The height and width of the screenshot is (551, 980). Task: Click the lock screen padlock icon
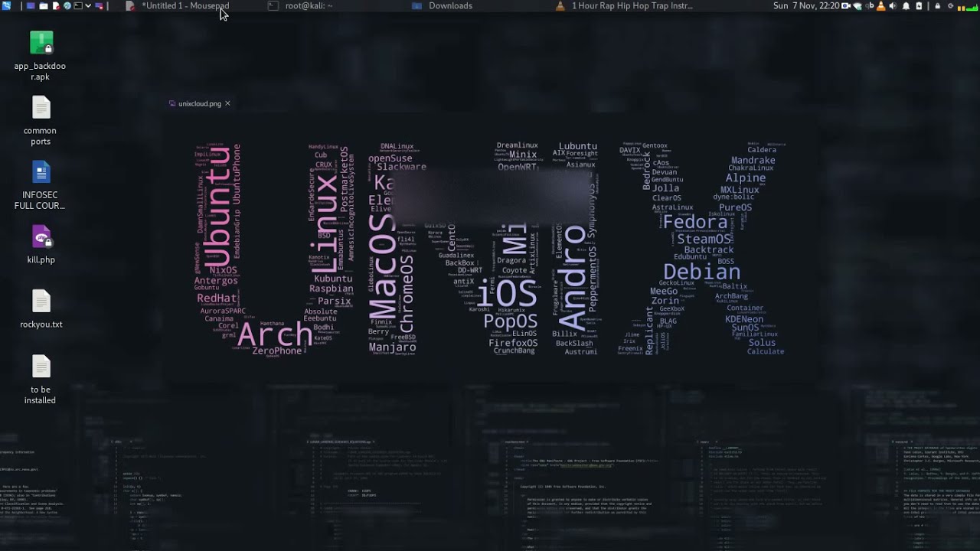(938, 5)
